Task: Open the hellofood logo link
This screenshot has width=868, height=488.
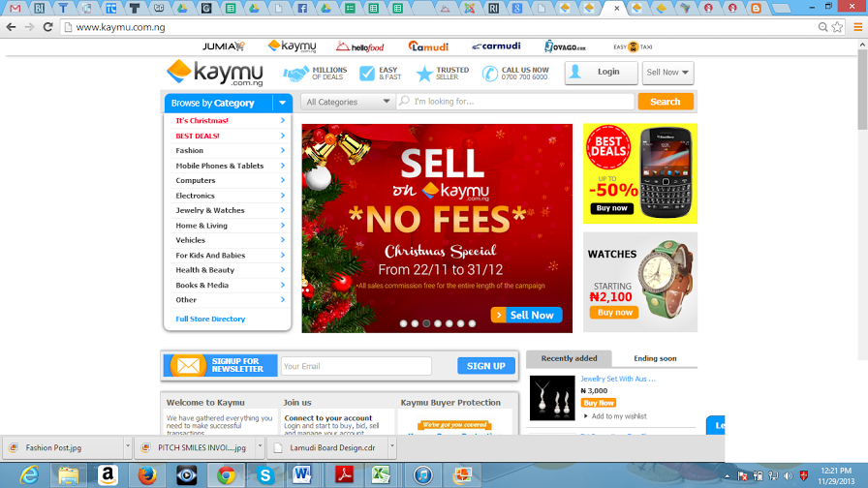Action: coord(359,47)
